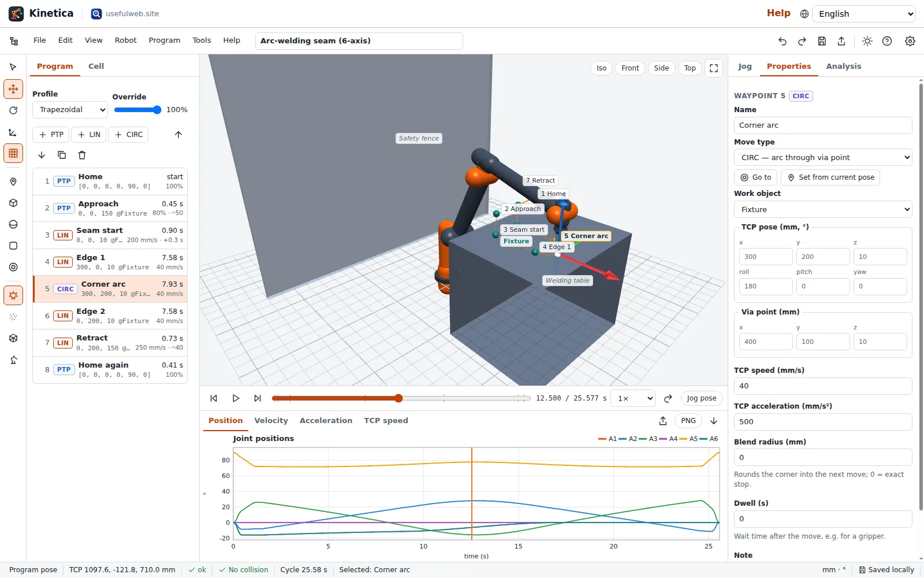Open the Robot menu
This screenshot has width=924, height=578.
coord(125,40)
